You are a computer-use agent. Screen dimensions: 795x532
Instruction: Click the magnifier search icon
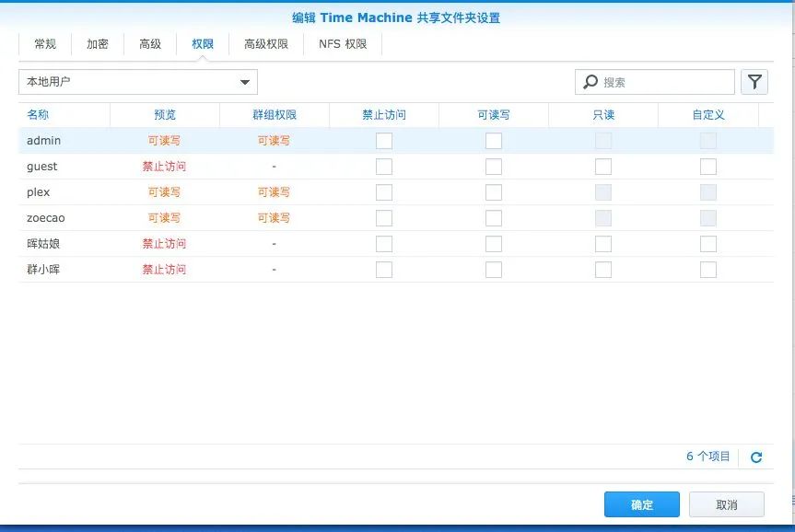[590, 82]
